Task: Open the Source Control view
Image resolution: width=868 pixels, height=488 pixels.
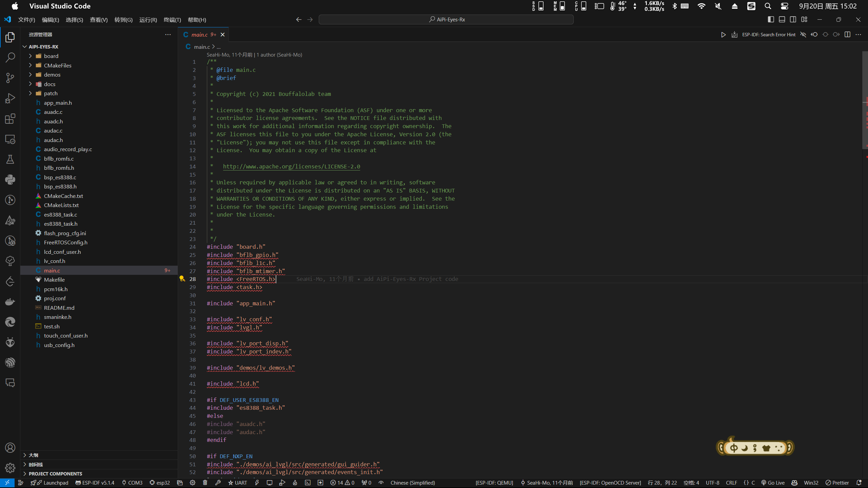Action: pyautogui.click(x=10, y=78)
